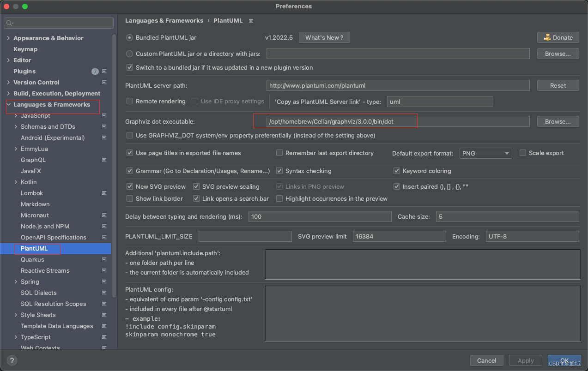This screenshot has height=371, width=588.
Task: Click the project-level icon beside Template Data Languages
Action: (x=104, y=326)
